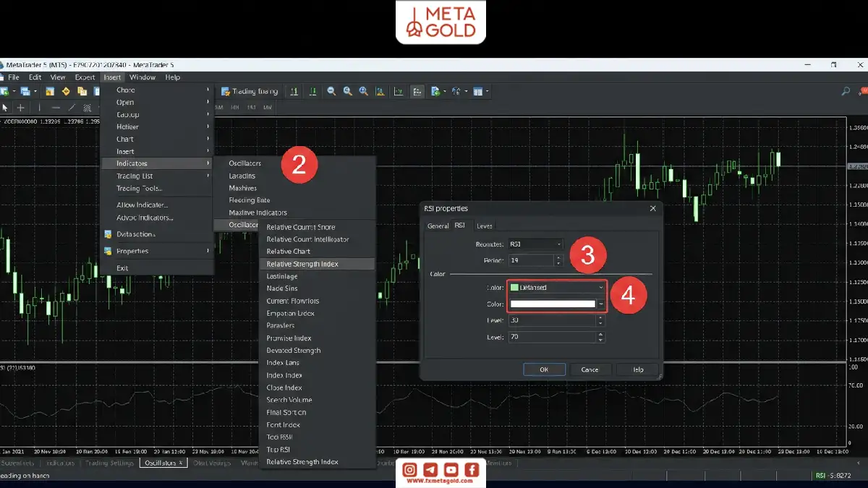Close the RSI properties dialog
The image size is (868, 488).
click(x=652, y=208)
